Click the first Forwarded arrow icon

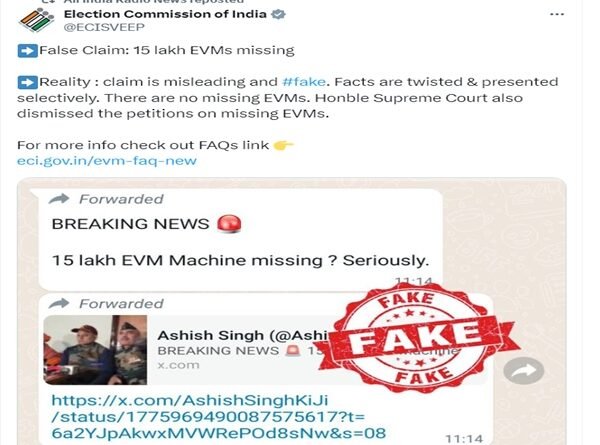click(59, 199)
